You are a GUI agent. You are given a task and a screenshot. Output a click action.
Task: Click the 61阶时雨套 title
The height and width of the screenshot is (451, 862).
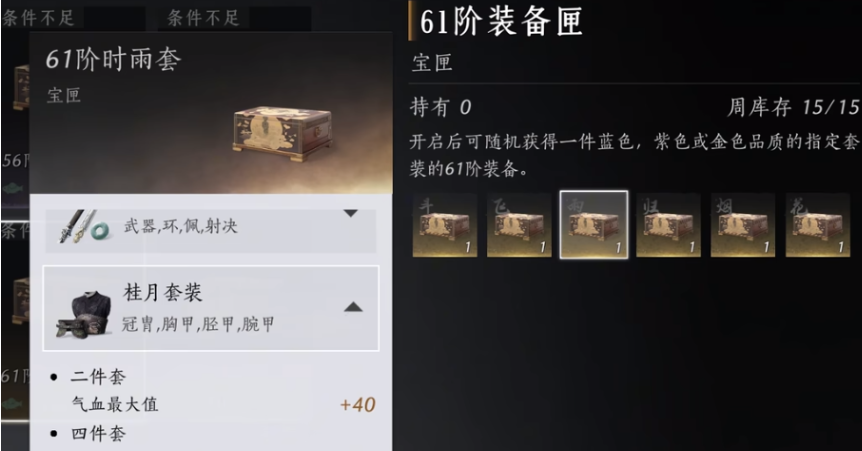pos(113,59)
